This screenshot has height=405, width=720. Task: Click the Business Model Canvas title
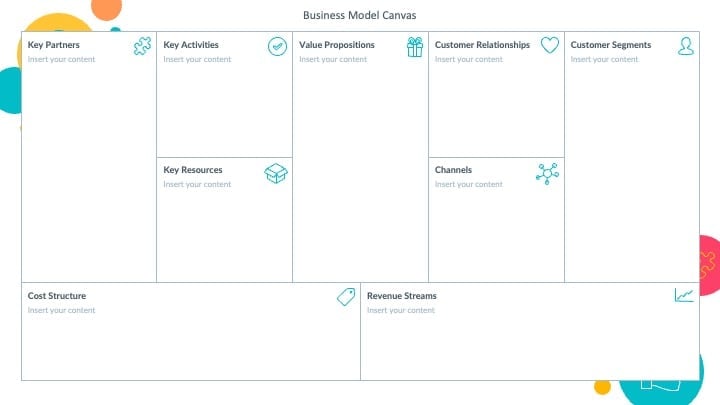click(360, 15)
